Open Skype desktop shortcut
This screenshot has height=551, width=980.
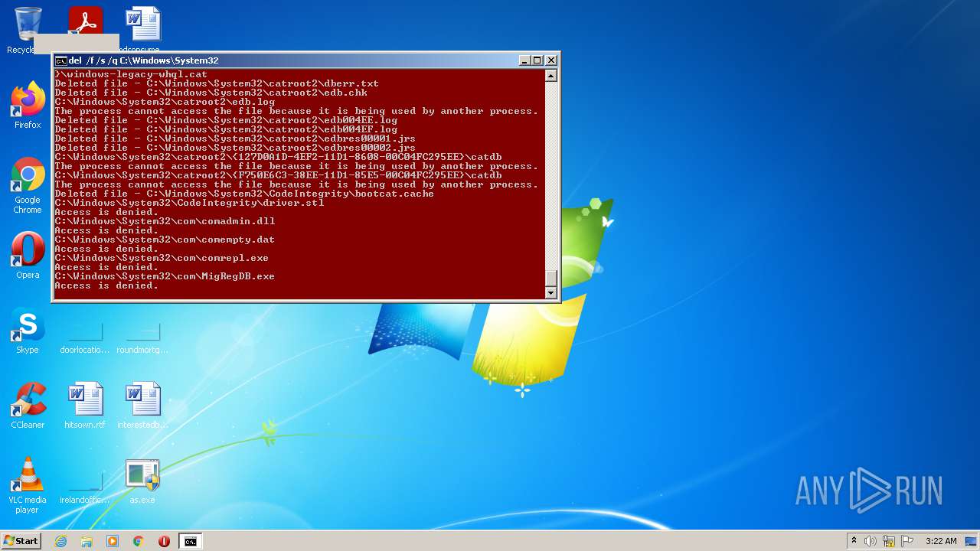pyautogui.click(x=28, y=331)
